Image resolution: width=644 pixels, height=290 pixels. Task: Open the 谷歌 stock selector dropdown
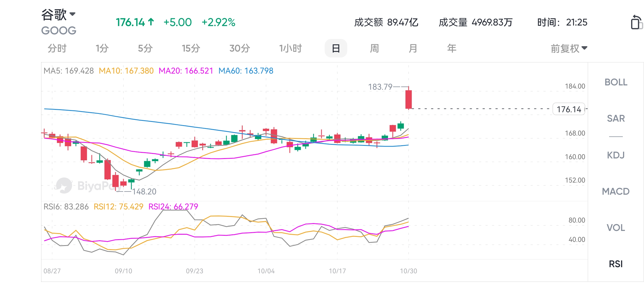58,14
